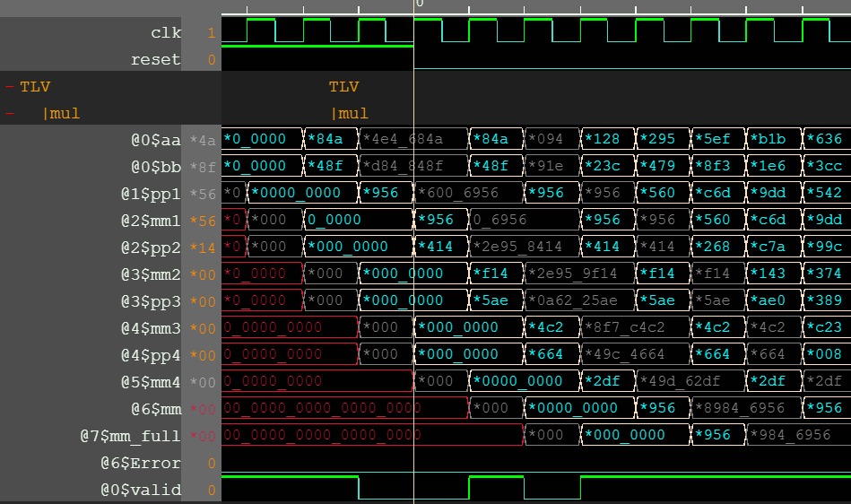Click the *8984_6956 segment in @6$mm waveform
Image resolution: width=851 pixels, height=504 pixels.
coord(746,407)
